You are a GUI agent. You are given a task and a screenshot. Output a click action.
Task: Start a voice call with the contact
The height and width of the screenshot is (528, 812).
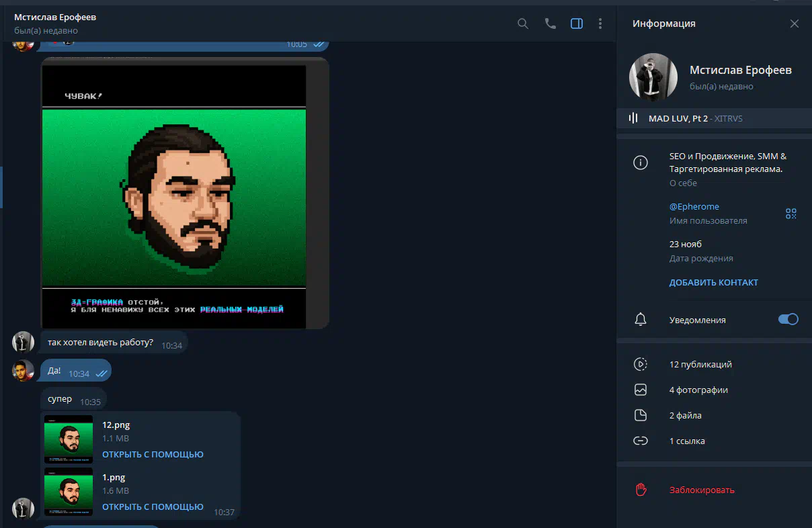click(550, 24)
